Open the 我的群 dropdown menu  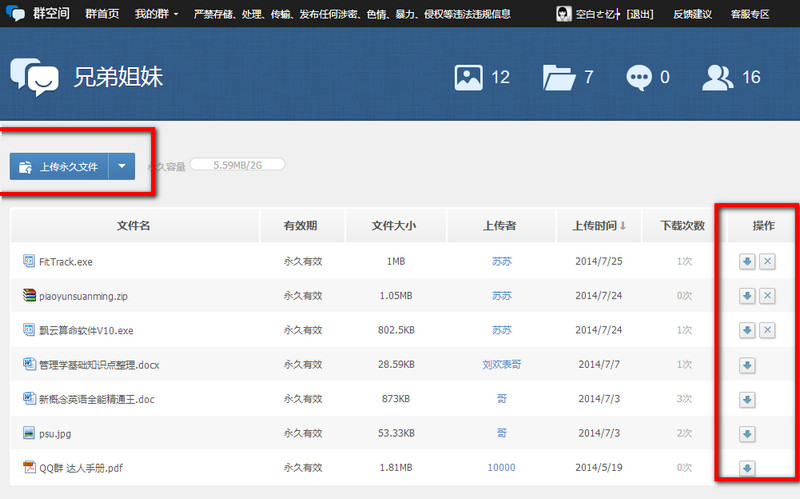156,14
